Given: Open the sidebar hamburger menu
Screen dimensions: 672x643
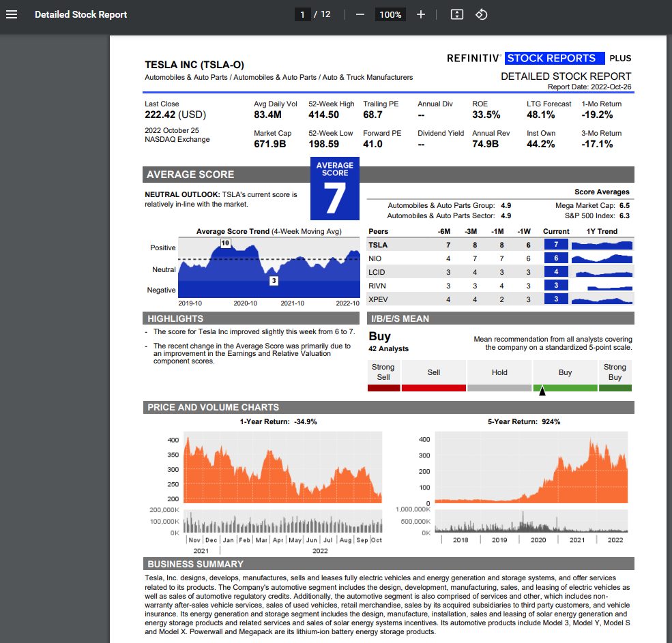Looking at the screenshot, I should (x=12, y=14).
